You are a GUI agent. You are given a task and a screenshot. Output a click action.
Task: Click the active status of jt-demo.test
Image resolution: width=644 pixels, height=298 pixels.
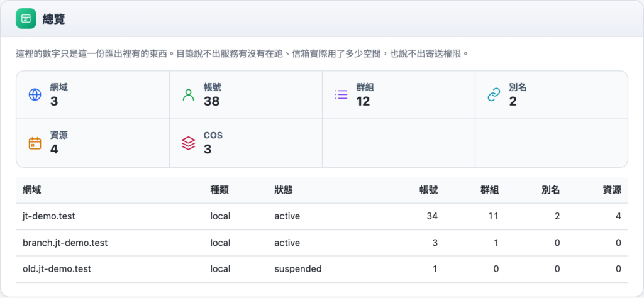287,216
